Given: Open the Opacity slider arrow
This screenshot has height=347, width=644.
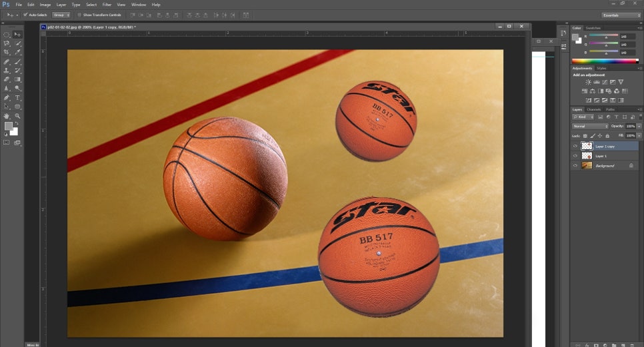Looking at the screenshot, I should pos(639,127).
